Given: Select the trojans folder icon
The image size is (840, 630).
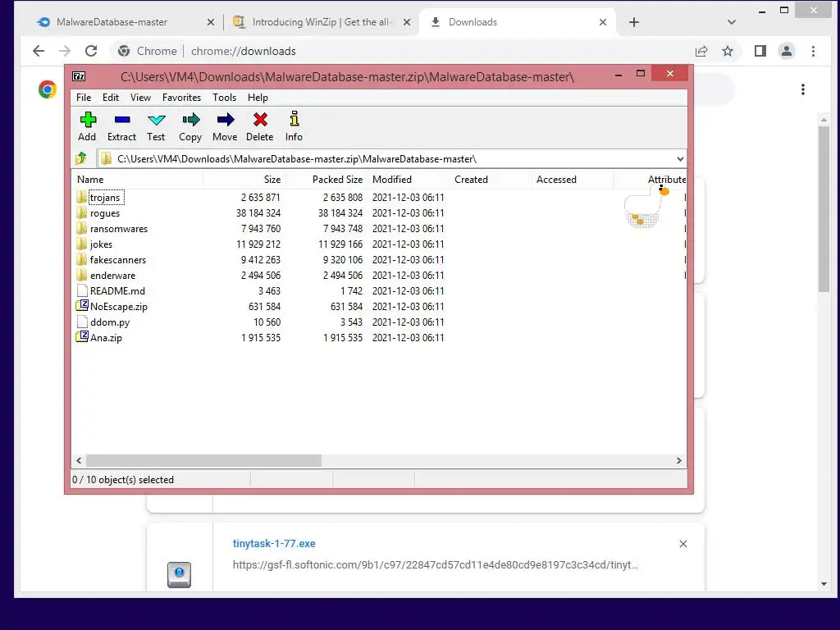Looking at the screenshot, I should [81, 197].
